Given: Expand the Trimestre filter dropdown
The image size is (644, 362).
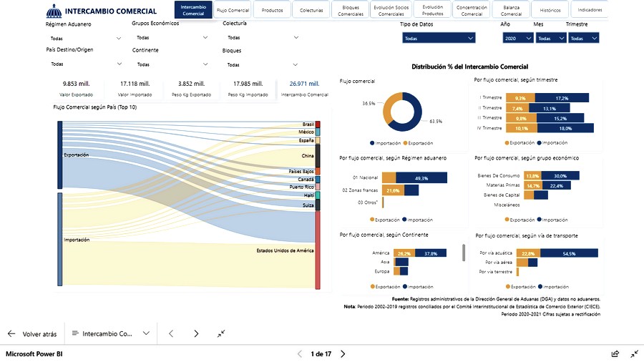Looking at the screenshot, I should tap(584, 38).
